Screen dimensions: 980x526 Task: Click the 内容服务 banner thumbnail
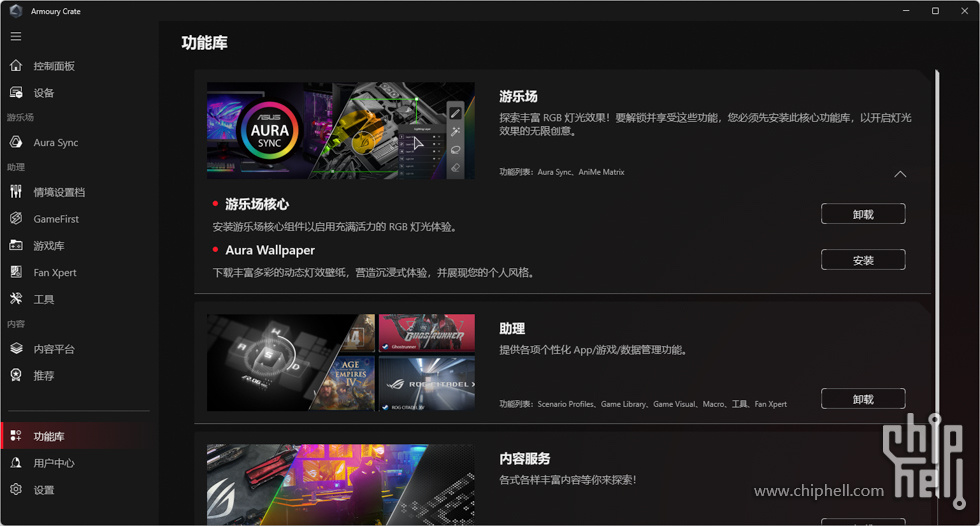[341, 485]
